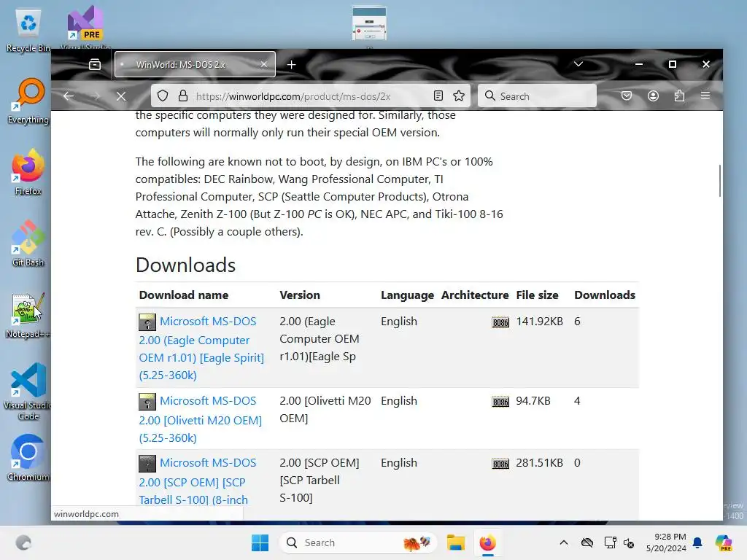This screenshot has height=560, width=747.
Task: Open notification bell in taskbar
Action: click(697, 542)
